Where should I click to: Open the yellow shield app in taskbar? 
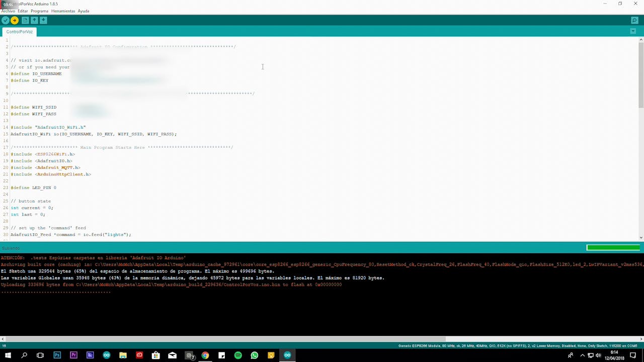pos(271,355)
